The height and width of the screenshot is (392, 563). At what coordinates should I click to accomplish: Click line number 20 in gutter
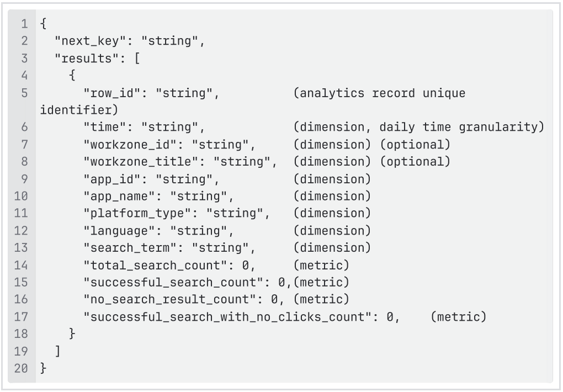(x=20, y=368)
